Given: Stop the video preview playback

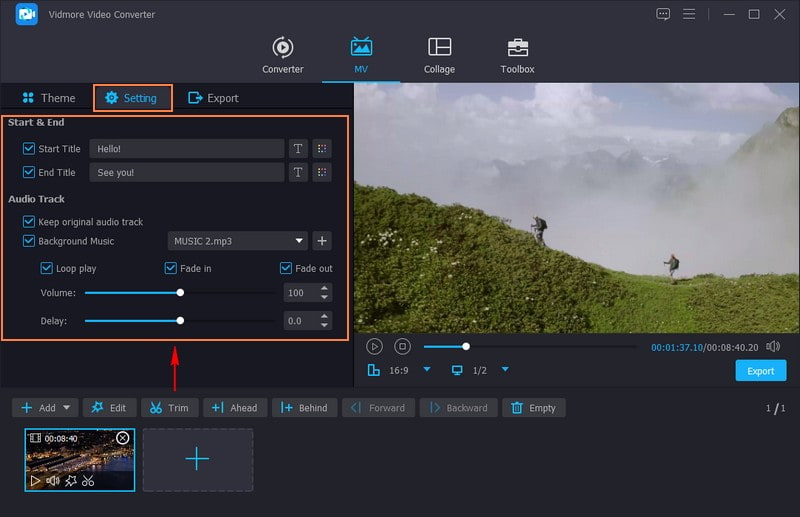Looking at the screenshot, I should [402, 346].
